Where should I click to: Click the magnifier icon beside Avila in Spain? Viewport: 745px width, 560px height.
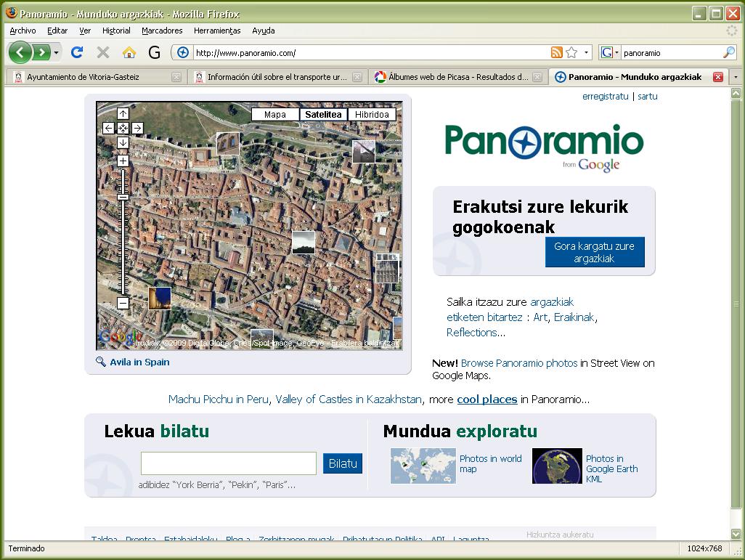(101, 362)
